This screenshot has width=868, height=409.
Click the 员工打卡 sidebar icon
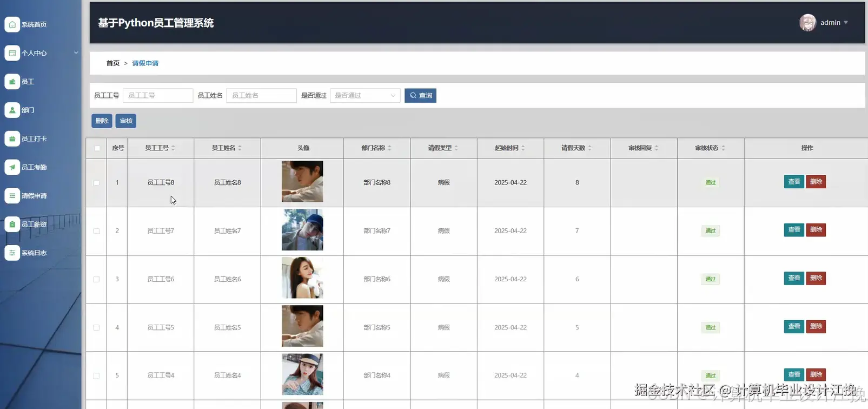12,138
